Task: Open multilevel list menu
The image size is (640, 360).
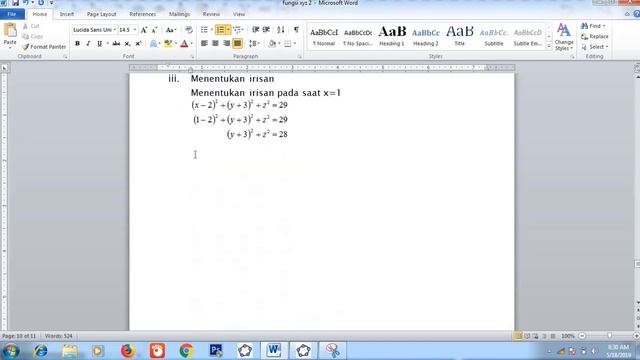Action: click(x=238, y=30)
